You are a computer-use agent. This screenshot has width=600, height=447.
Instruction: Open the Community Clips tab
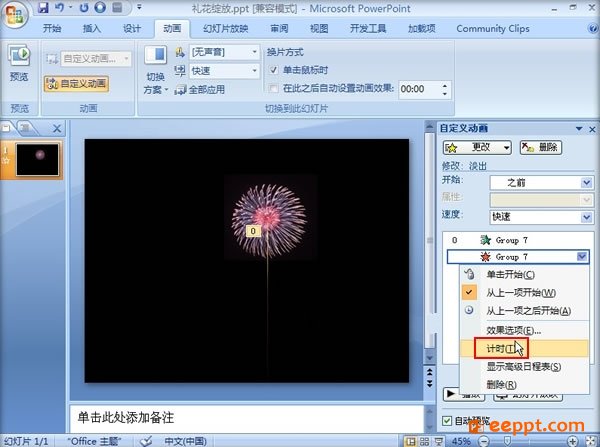[x=493, y=28]
